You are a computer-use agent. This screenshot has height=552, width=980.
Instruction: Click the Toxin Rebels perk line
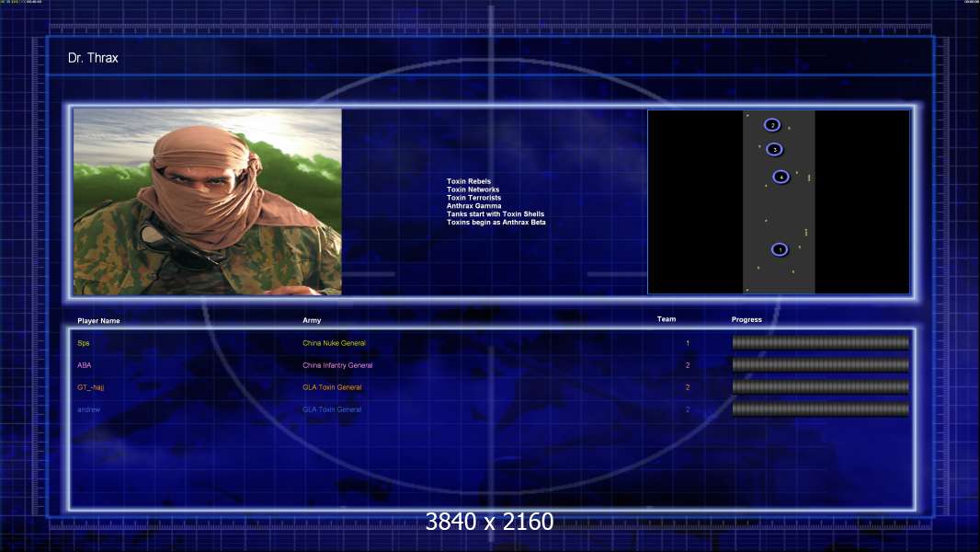coord(469,181)
